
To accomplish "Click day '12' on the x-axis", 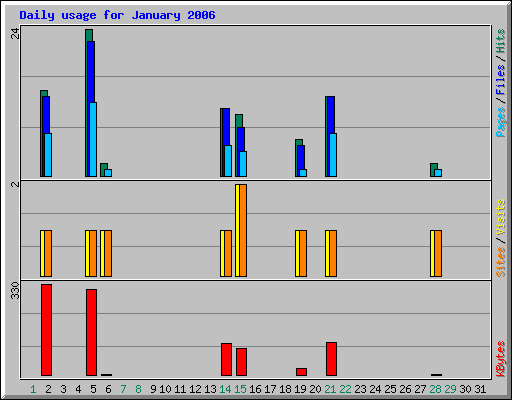I will tap(195, 389).
